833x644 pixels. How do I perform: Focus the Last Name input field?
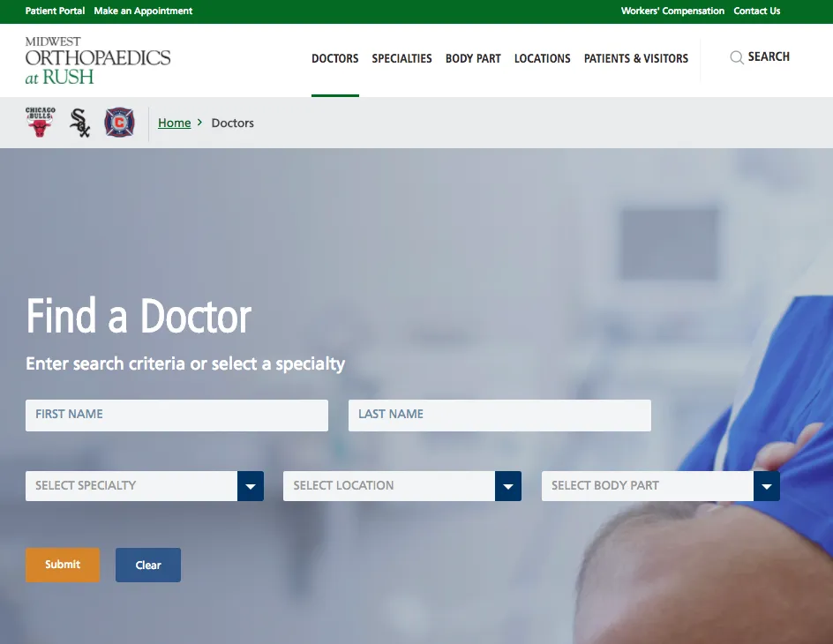tap(499, 416)
